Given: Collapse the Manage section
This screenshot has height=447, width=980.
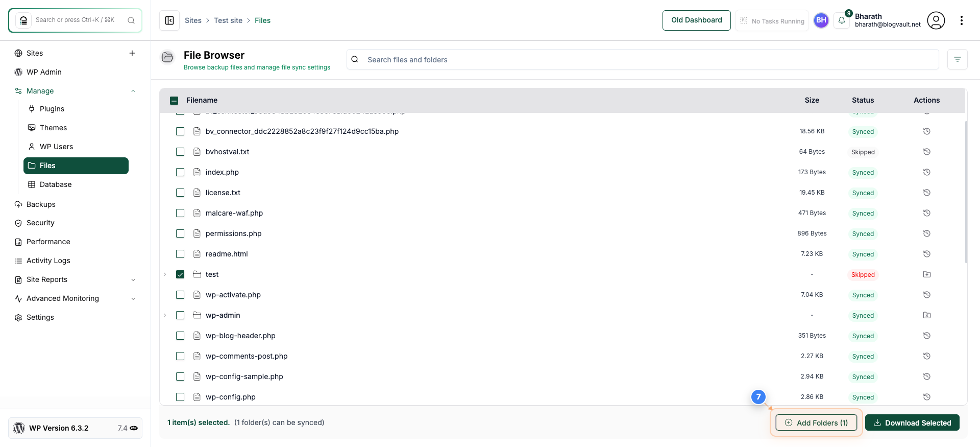Looking at the screenshot, I should (133, 91).
